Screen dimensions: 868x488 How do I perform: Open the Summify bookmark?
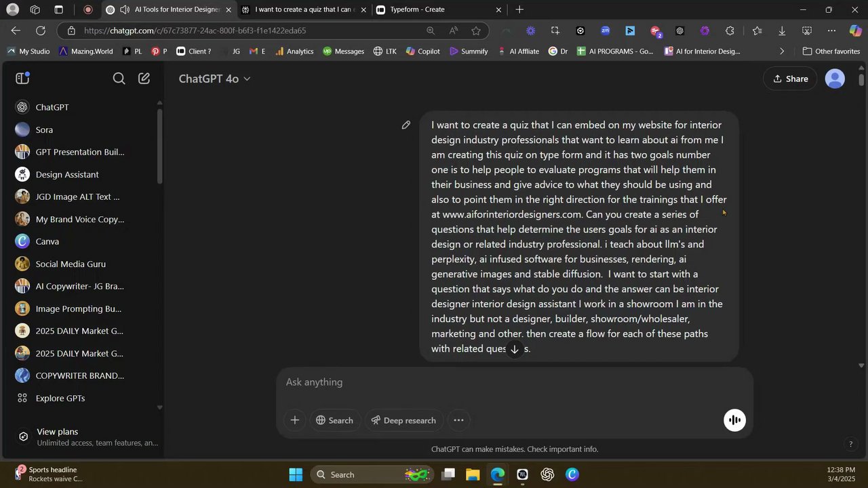[x=469, y=51]
